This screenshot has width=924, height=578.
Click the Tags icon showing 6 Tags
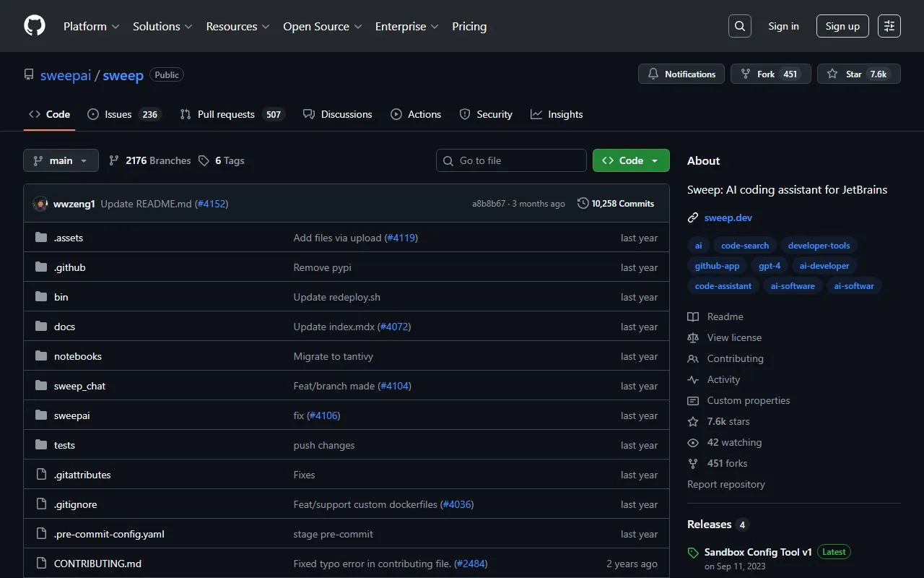point(204,160)
